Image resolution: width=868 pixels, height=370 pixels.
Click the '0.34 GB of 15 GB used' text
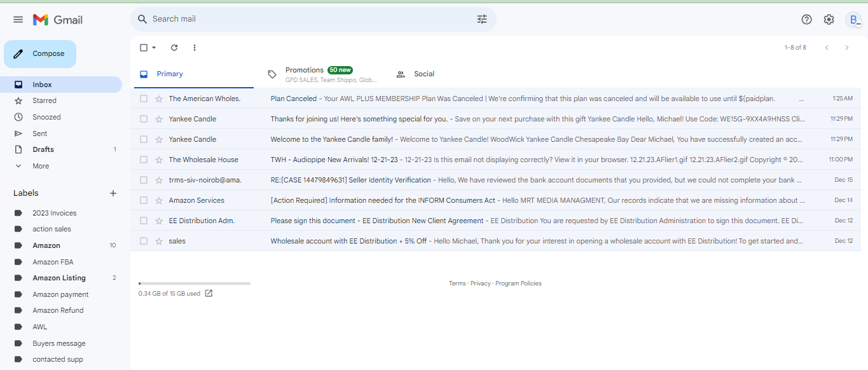pos(169,294)
